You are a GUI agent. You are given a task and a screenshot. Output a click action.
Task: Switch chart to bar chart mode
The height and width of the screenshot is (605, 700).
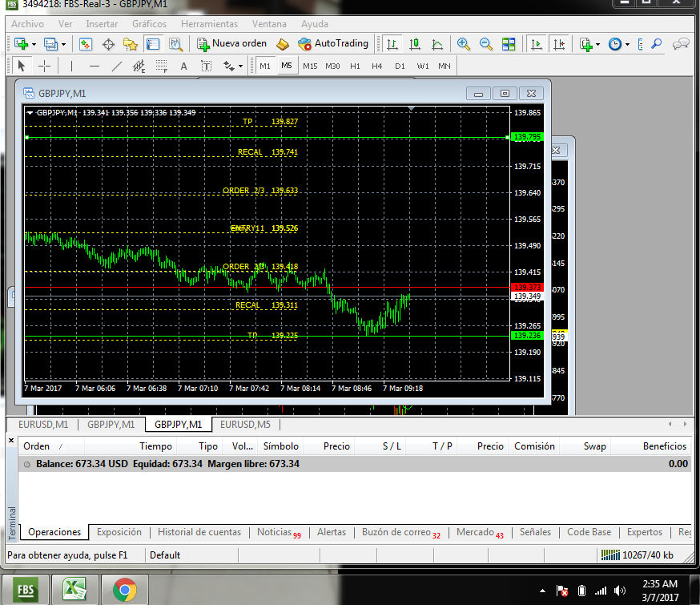tap(392, 44)
